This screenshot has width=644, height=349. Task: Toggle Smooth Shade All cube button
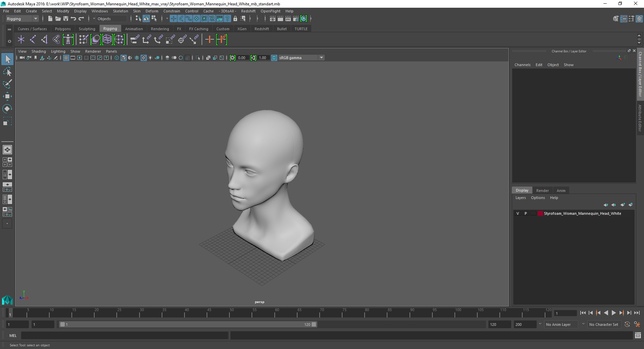123,58
